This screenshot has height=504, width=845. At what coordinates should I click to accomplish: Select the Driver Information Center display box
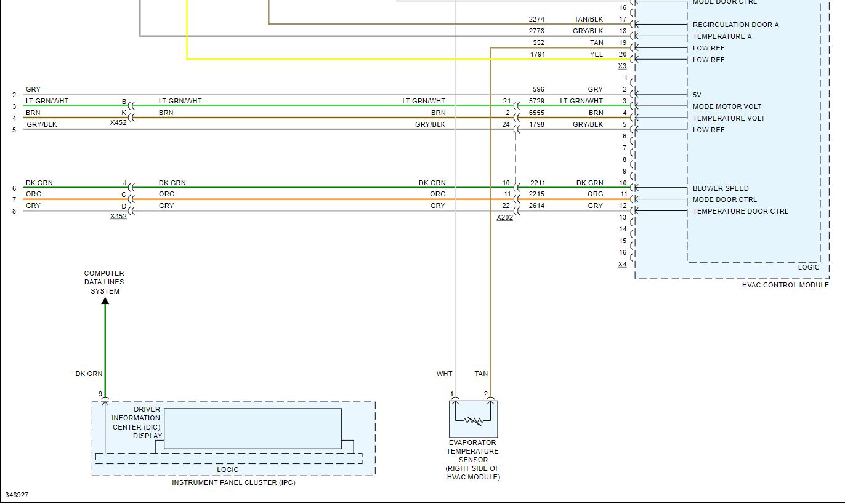tap(253, 428)
